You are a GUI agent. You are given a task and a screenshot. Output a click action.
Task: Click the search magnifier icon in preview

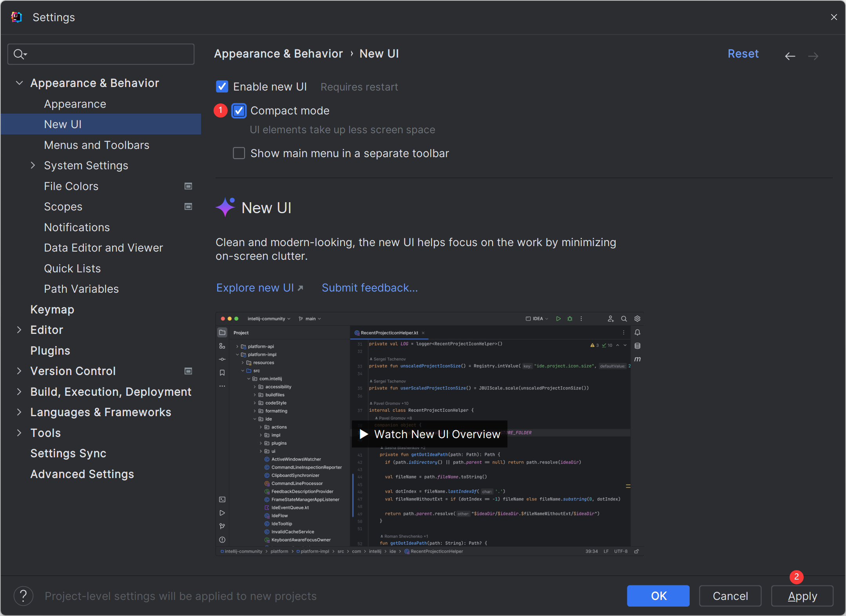pyautogui.click(x=624, y=319)
